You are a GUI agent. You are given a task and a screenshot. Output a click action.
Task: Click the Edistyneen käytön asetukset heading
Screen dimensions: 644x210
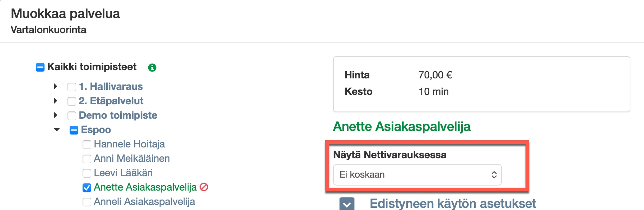453,204
